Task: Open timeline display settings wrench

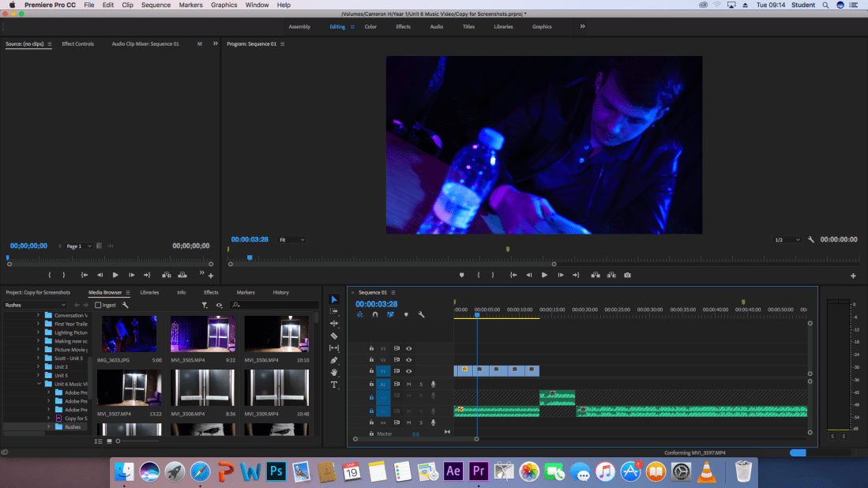Action: (x=421, y=314)
